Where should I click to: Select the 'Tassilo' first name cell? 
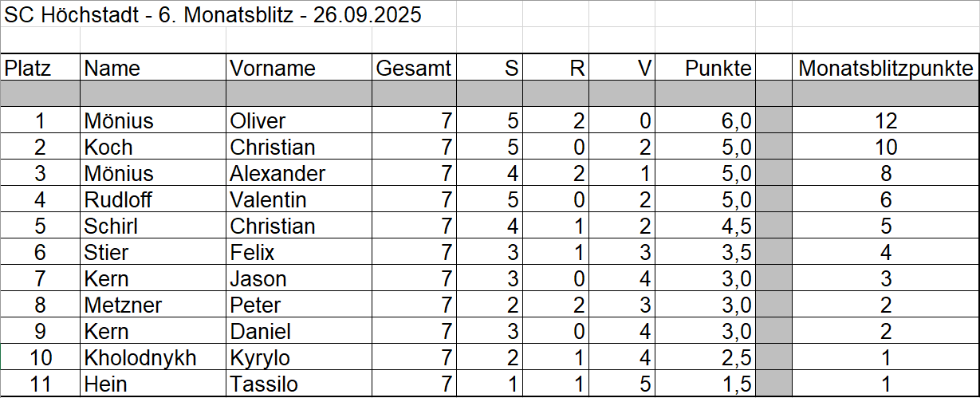[264, 384]
